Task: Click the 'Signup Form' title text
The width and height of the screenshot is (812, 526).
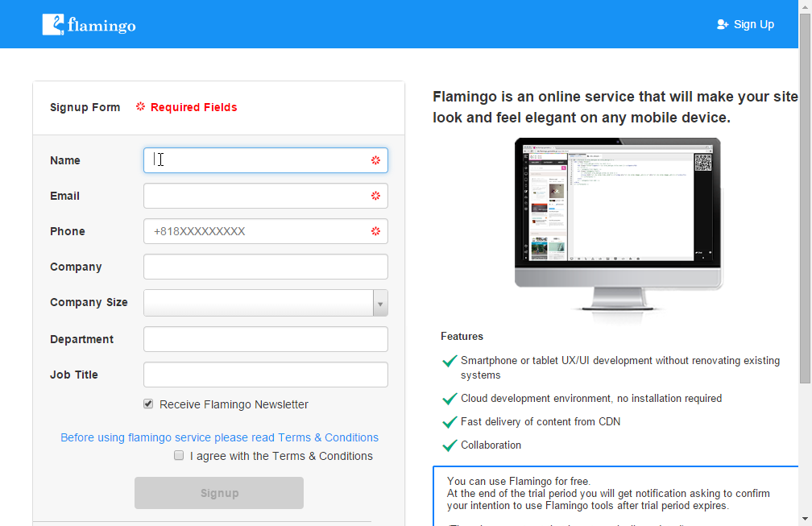Action: point(85,107)
